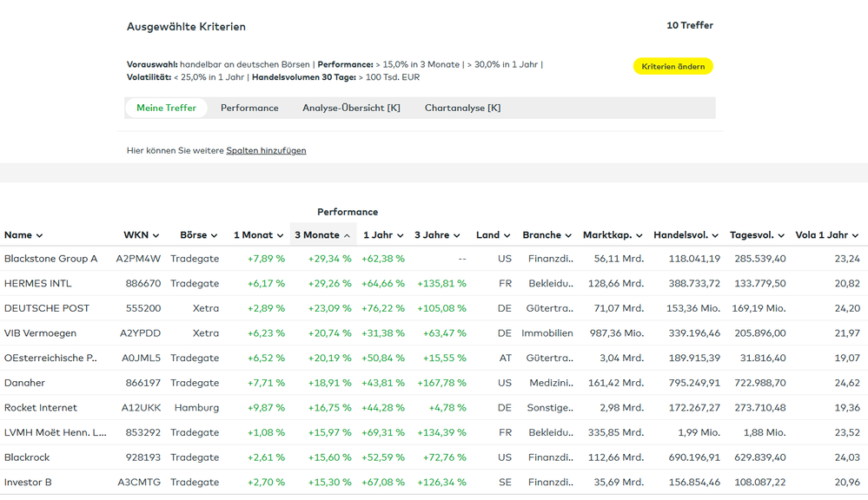Open the Analyse-Übersicht [K] tab
The width and height of the screenshot is (868, 500).
[351, 109]
